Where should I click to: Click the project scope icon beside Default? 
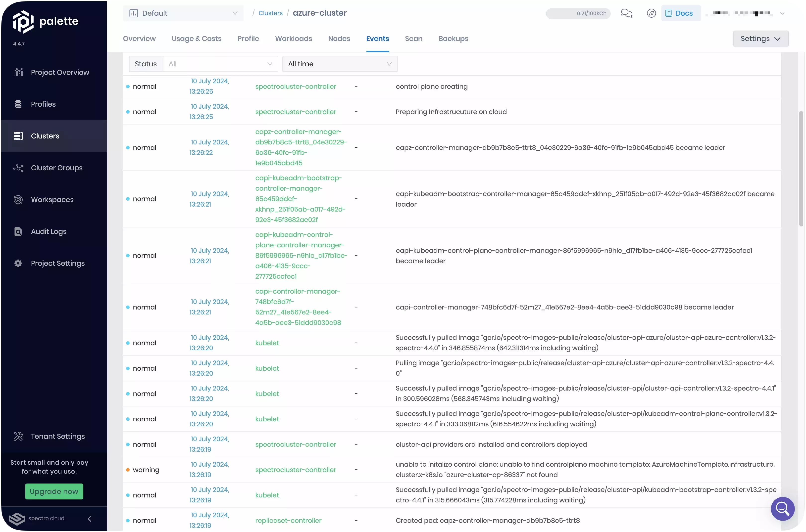(133, 13)
